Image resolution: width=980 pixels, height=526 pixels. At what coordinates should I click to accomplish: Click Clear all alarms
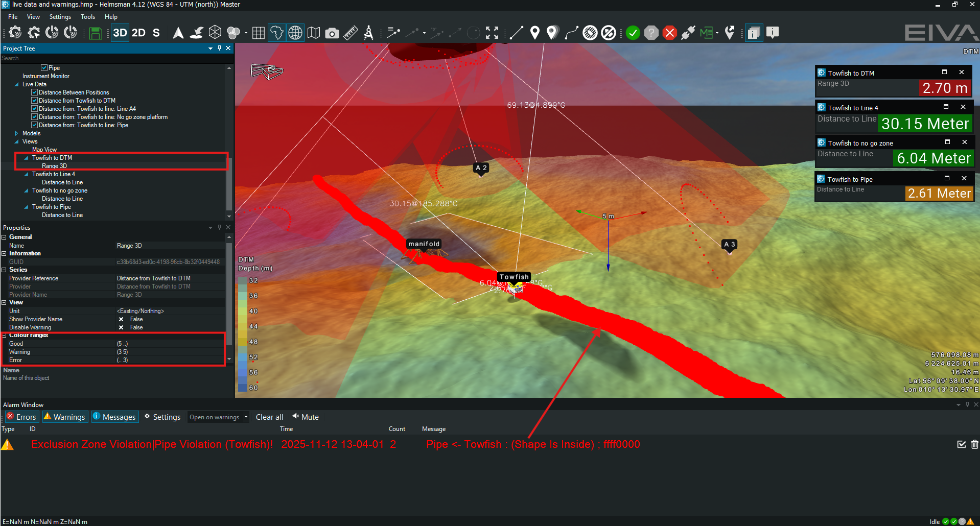269,417
